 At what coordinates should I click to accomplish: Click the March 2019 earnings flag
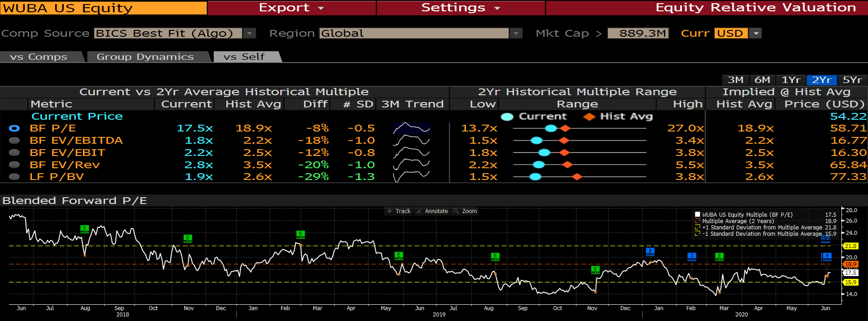coord(300,234)
